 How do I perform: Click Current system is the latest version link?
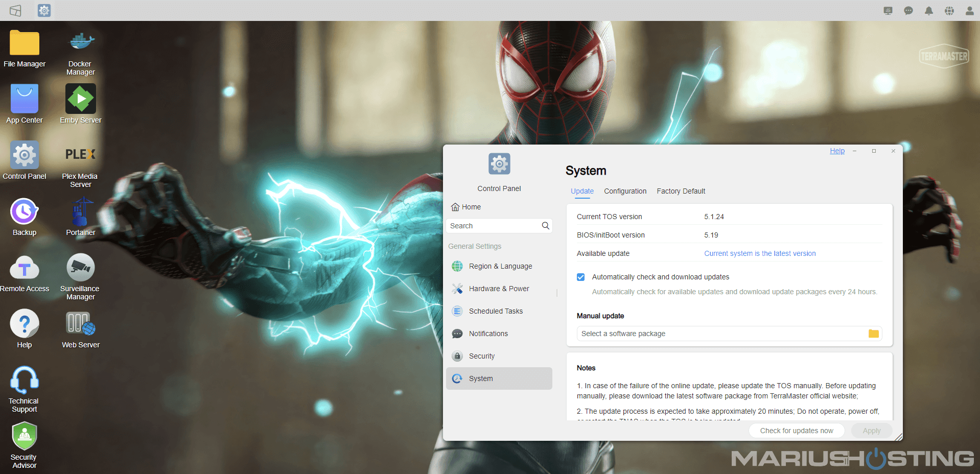pos(760,253)
